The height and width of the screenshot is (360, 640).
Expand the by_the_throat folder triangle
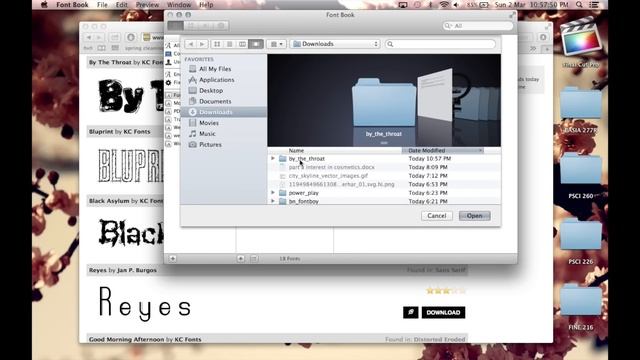[x=273, y=158]
